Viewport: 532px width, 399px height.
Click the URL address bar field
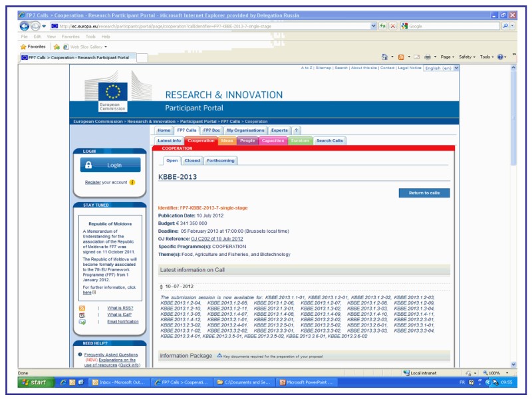click(210, 26)
